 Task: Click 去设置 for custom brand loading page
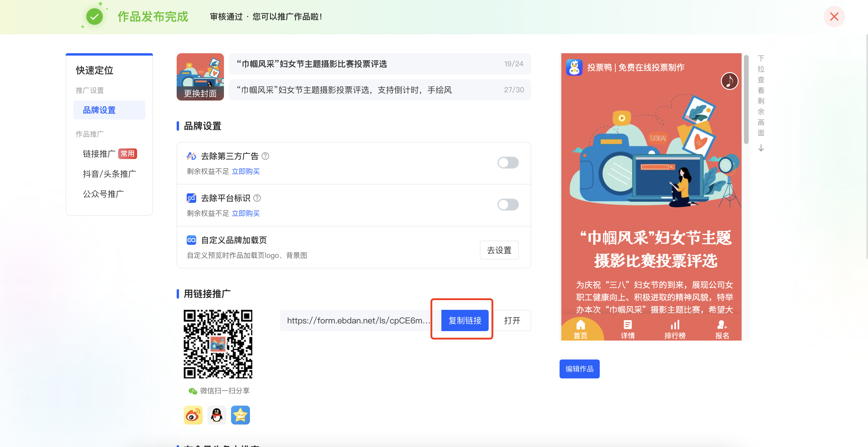pos(499,250)
